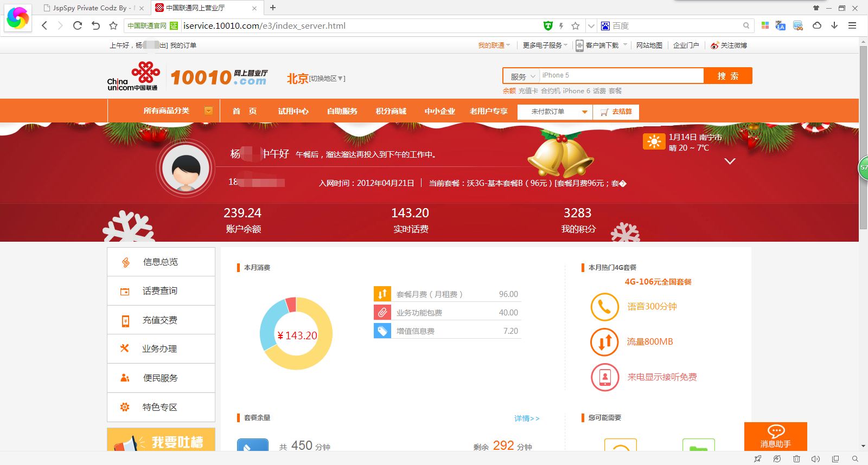Click the browser skin shirt icon
This screenshot has width=868, height=465.
pyautogui.click(x=816, y=8)
